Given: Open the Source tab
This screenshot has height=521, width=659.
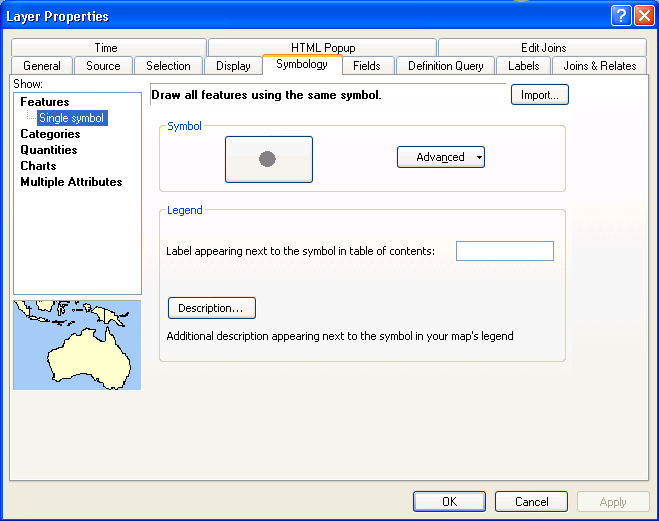Looking at the screenshot, I should pos(103,66).
